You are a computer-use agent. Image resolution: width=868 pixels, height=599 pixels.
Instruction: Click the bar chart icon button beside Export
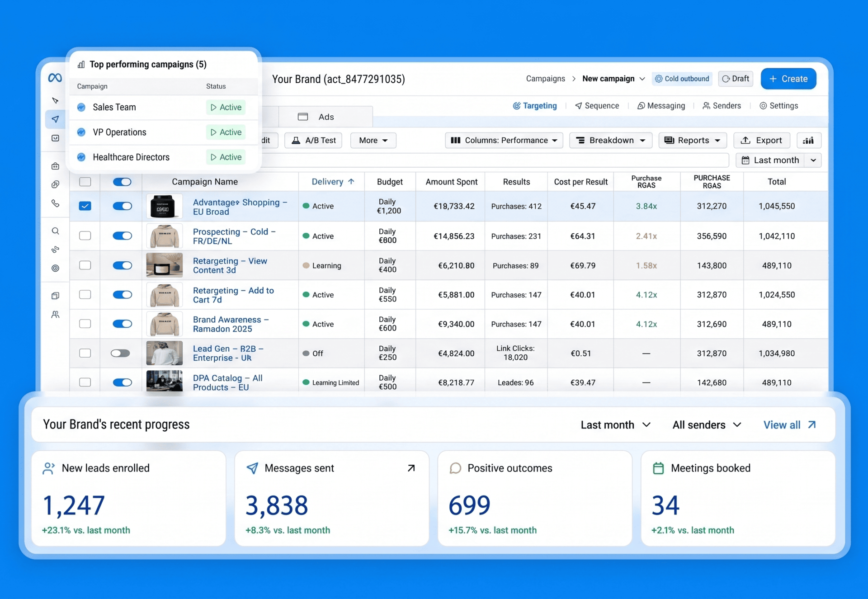point(808,140)
